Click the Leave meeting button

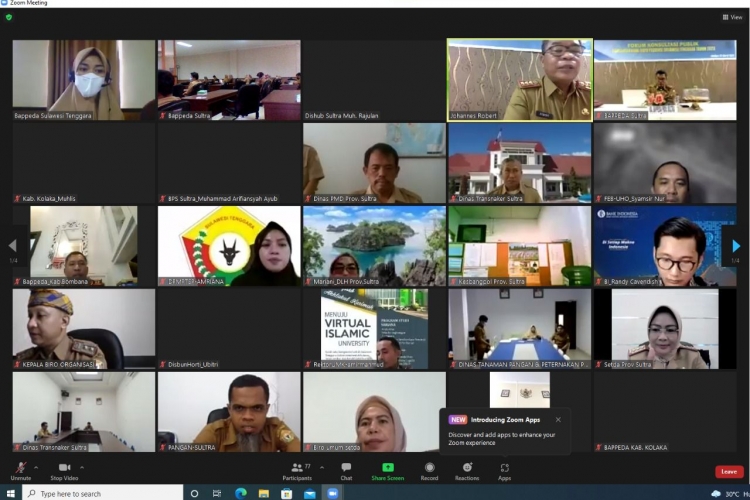click(729, 471)
